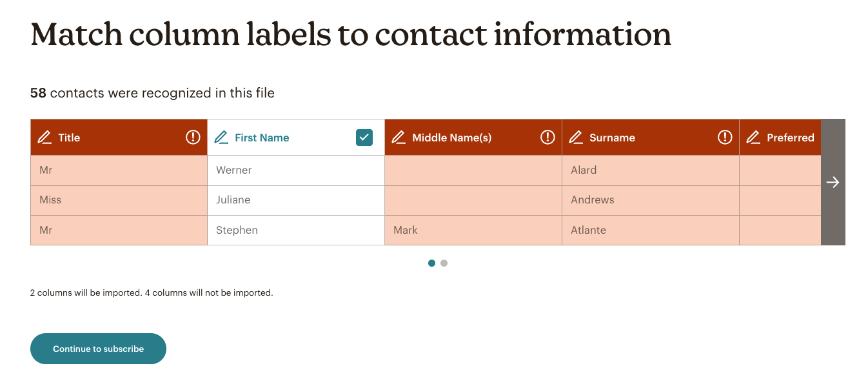Click the Surname header label

click(x=612, y=138)
